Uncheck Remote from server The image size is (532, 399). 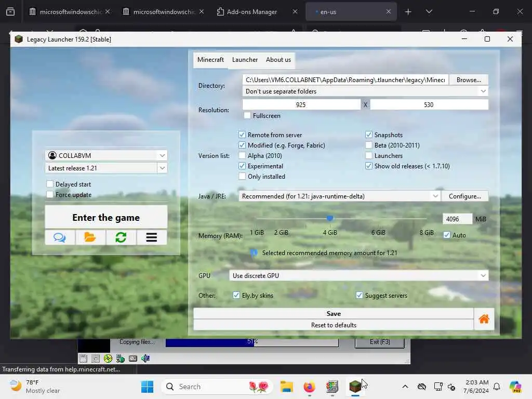pyautogui.click(x=242, y=135)
